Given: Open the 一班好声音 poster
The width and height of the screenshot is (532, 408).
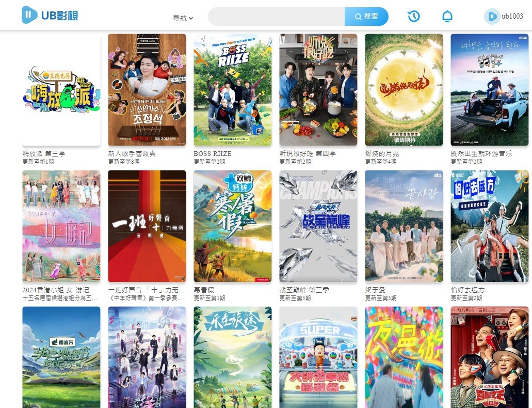Looking at the screenshot, I should click(x=147, y=226).
